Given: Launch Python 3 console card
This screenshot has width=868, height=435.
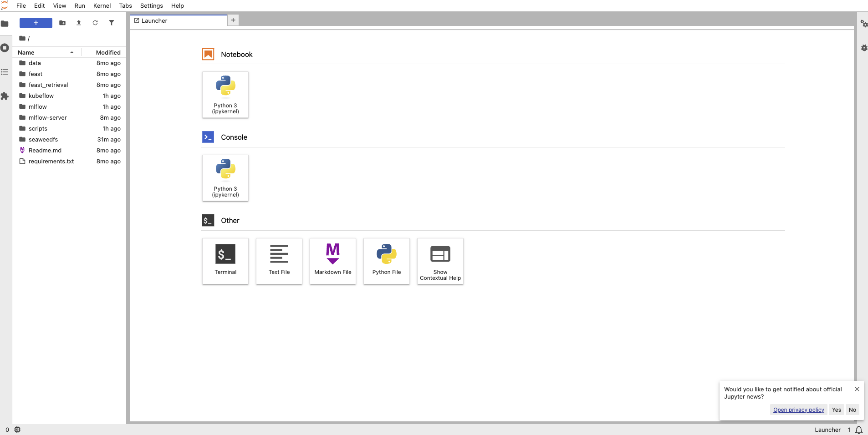Looking at the screenshot, I should tap(225, 178).
